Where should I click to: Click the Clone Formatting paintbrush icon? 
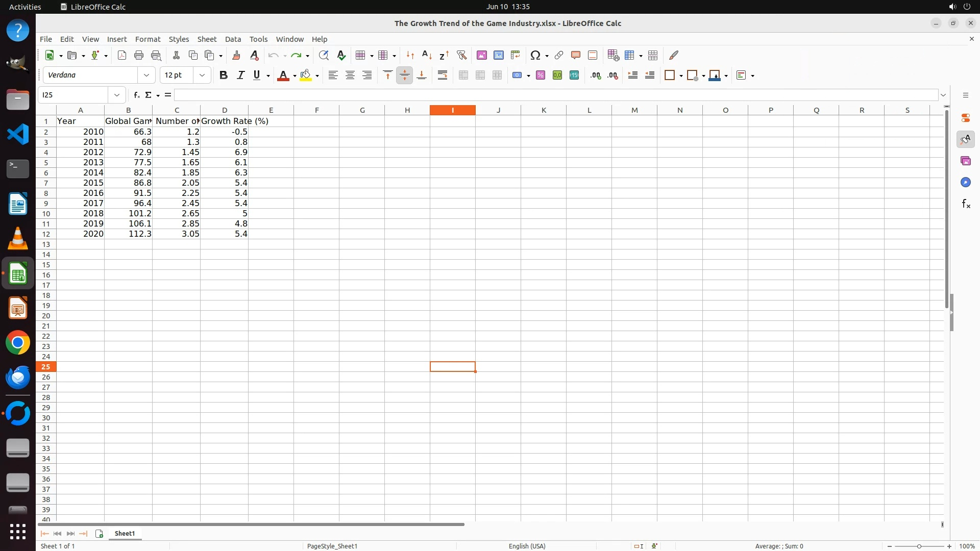236,55
